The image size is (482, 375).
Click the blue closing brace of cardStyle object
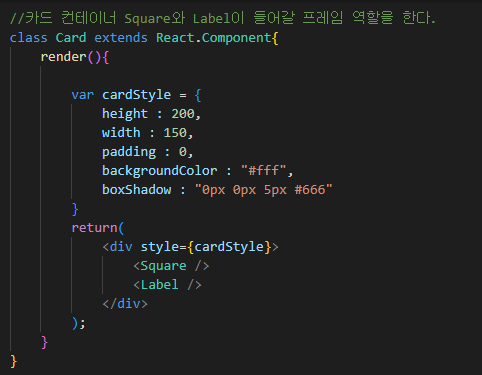pos(75,209)
